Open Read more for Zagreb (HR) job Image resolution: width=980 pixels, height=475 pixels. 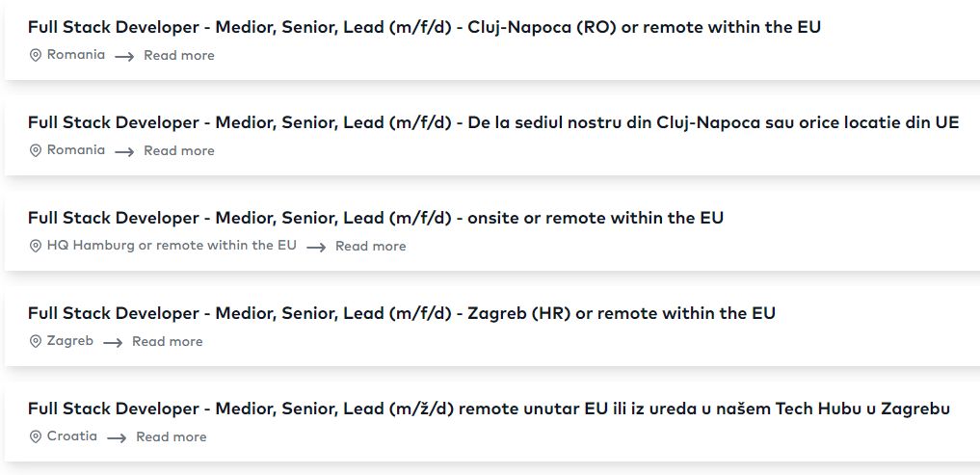coord(168,342)
